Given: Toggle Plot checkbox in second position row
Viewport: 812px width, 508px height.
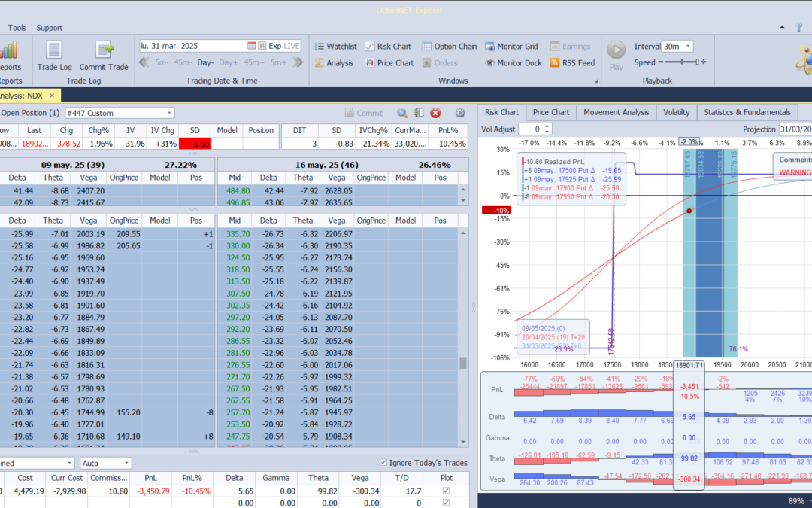Looking at the screenshot, I should point(447,503).
